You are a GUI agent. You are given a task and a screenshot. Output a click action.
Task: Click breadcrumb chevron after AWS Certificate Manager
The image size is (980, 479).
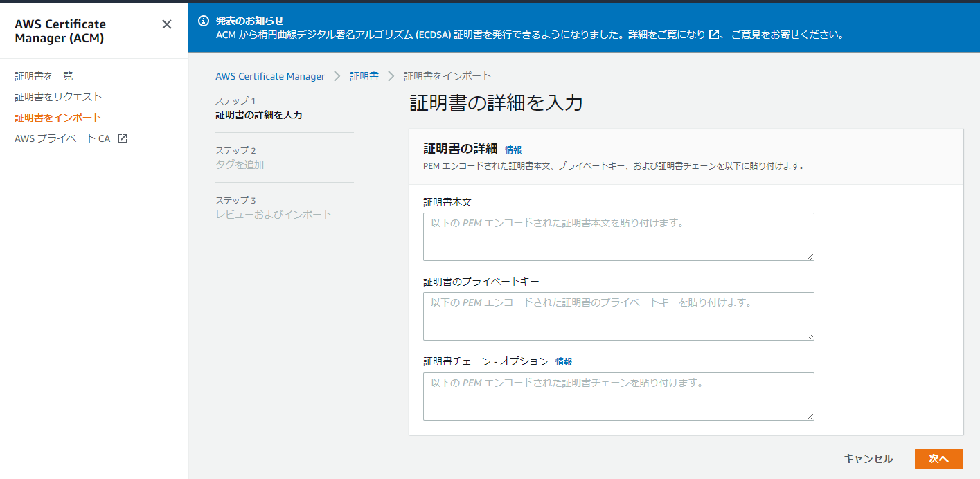pos(337,76)
